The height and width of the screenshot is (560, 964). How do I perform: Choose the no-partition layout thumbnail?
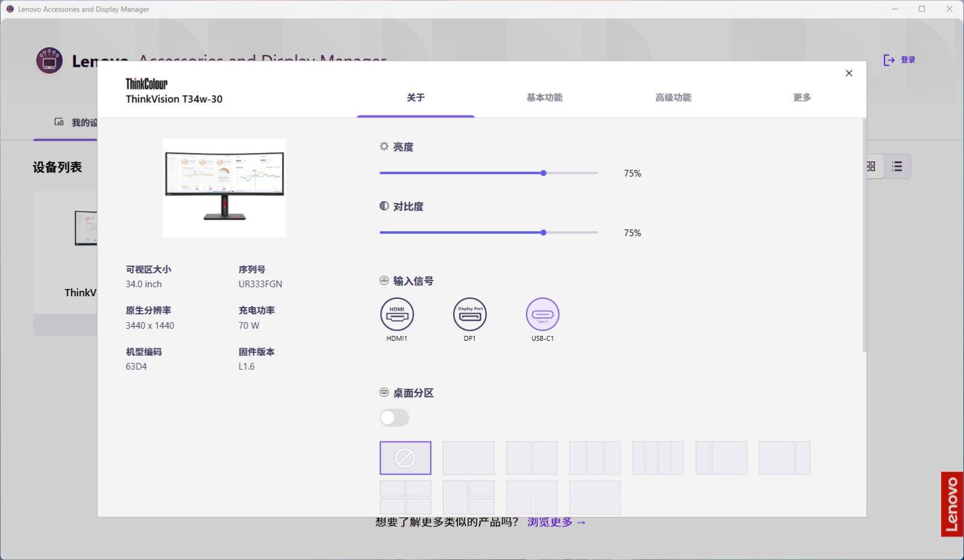(405, 458)
